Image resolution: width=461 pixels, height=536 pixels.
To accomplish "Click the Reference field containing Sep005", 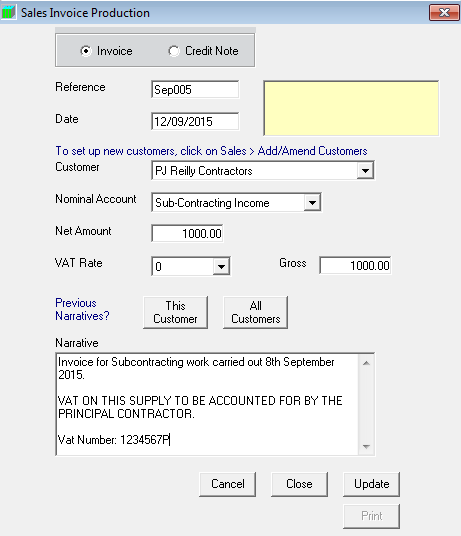I will coord(195,90).
